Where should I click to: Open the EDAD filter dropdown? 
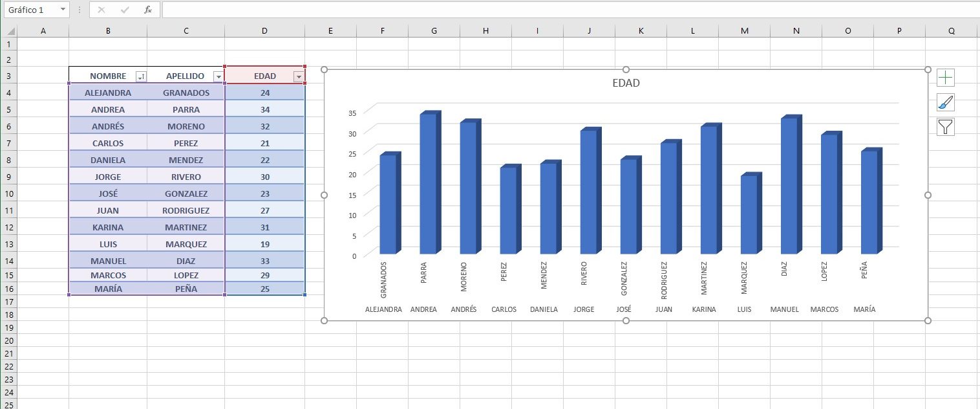298,76
